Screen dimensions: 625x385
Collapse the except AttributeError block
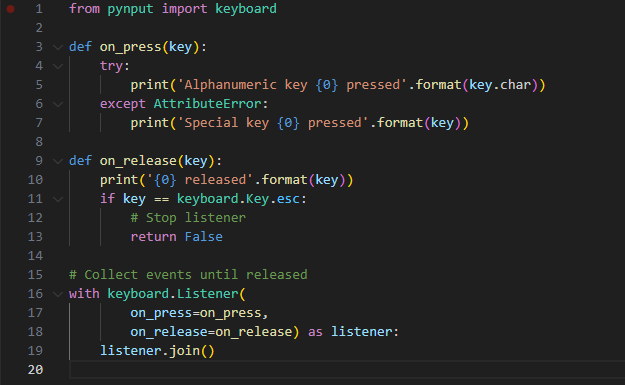click(x=58, y=104)
